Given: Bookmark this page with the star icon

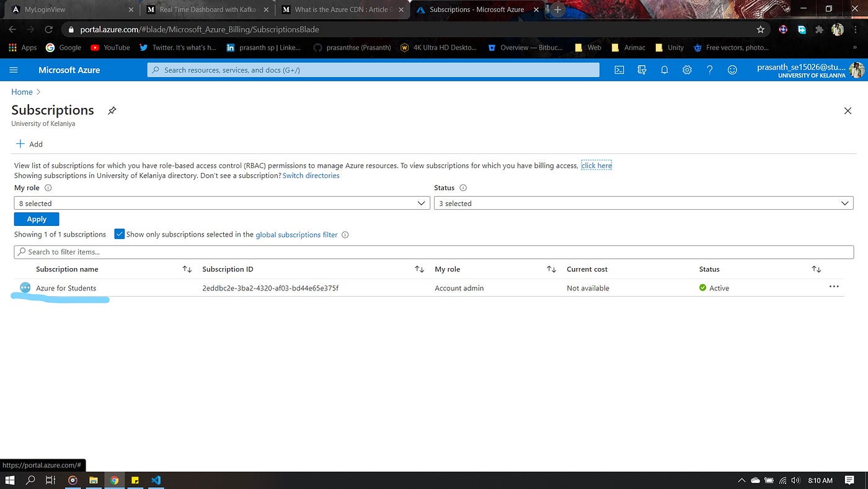Looking at the screenshot, I should click(761, 29).
